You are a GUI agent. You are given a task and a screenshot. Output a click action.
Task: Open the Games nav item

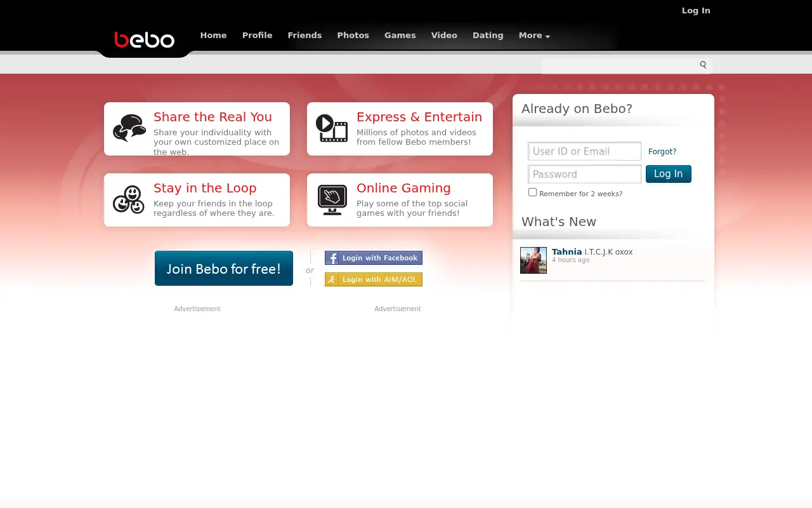(400, 36)
